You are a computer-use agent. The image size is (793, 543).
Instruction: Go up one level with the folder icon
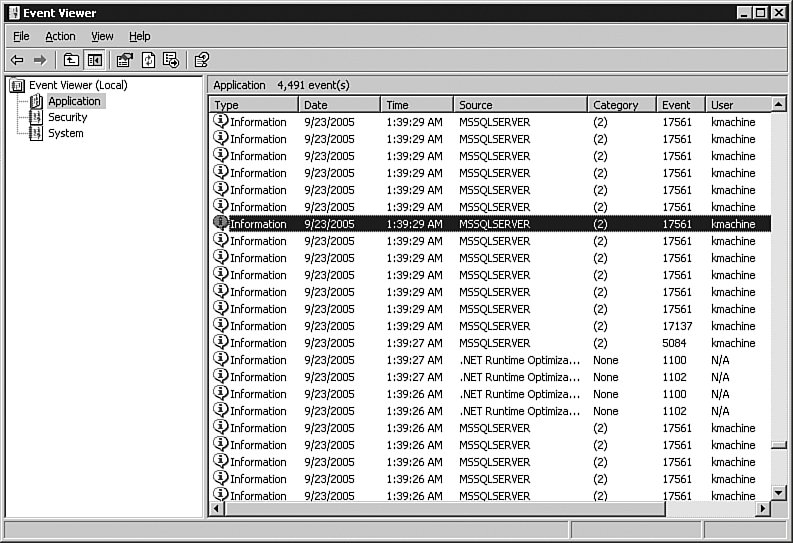click(x=71, y=60)
